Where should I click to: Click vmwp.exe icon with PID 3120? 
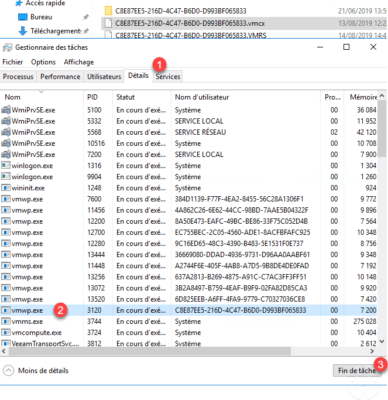(6, 310)
